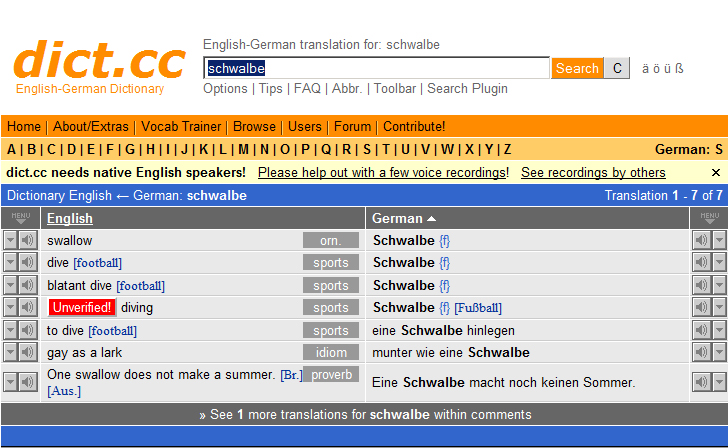Open left dropdown arrow for the 'to dive' row
728x448 pixels.
[11, 330]
